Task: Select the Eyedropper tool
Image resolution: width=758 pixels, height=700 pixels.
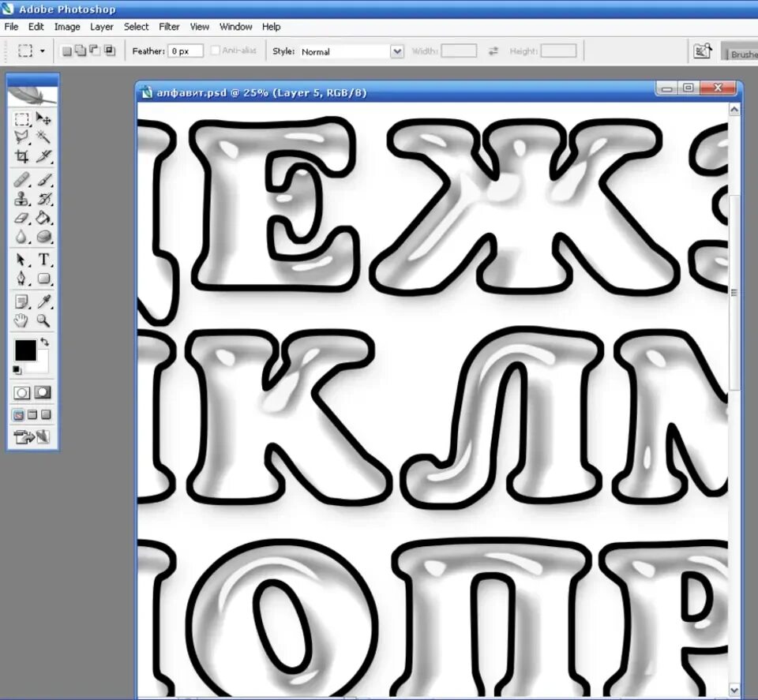Action: point(43,302)
